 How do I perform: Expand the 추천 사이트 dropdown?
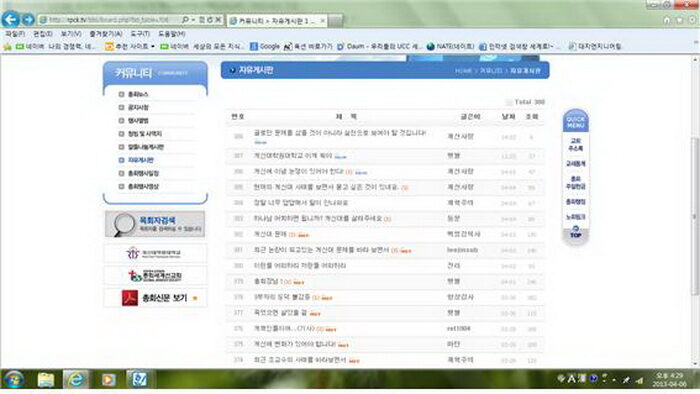click(x=153, y=46)
